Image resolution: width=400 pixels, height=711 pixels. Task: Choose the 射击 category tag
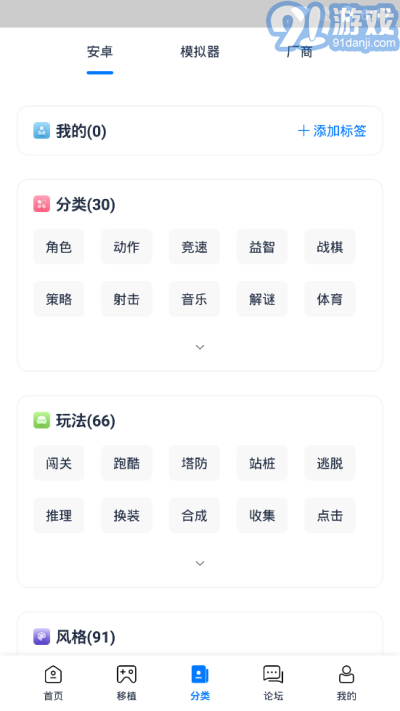[127, 299]
